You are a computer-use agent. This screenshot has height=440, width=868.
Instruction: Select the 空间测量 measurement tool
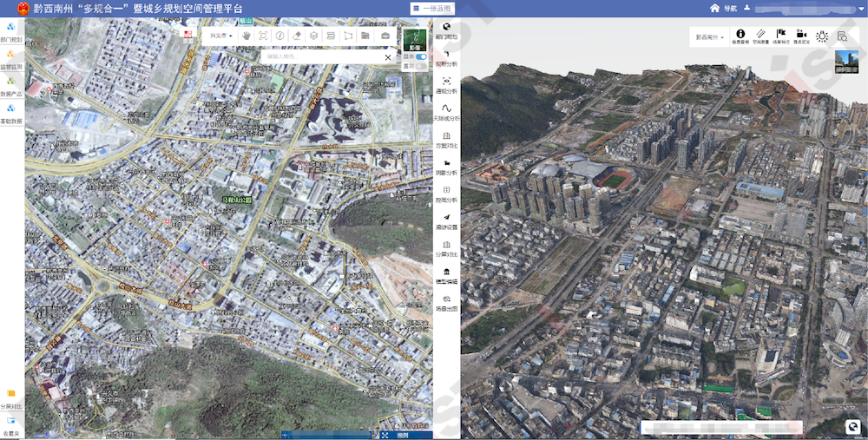[760, 36]
